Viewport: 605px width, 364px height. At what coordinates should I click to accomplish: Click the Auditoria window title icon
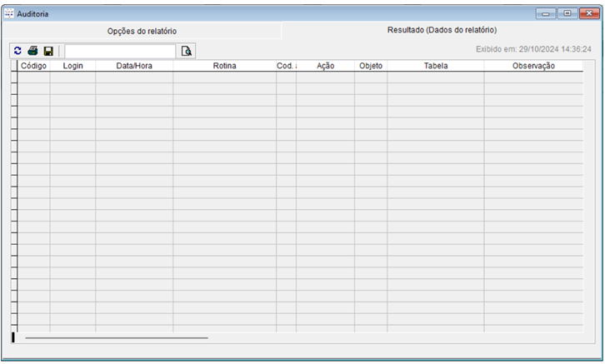[x=10, y=13]
